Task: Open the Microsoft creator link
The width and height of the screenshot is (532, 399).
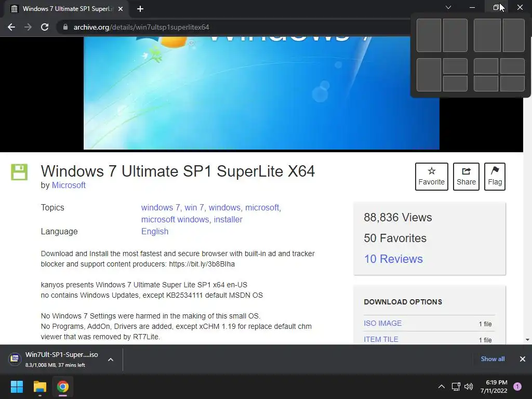Action: tap(69, 185)
